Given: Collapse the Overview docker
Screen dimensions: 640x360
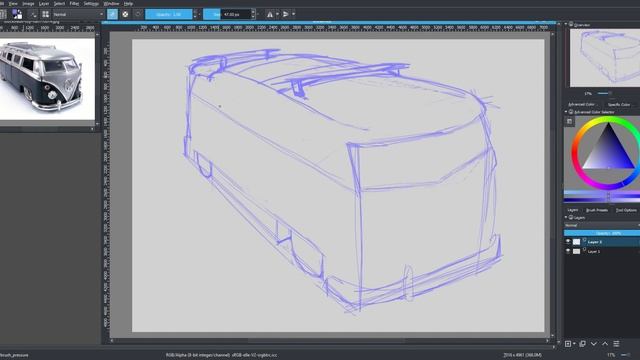Looking at the screenshot, I should pyautogui.click(x=566, y=24).
